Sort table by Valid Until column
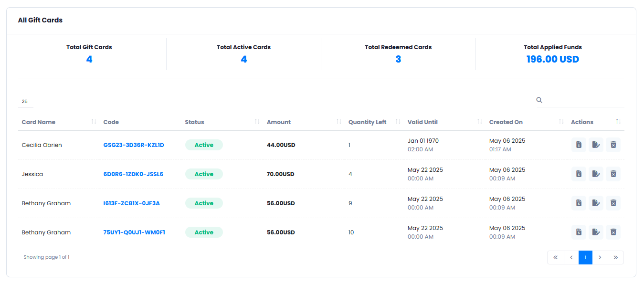644x284 pixels. point(422,122)
